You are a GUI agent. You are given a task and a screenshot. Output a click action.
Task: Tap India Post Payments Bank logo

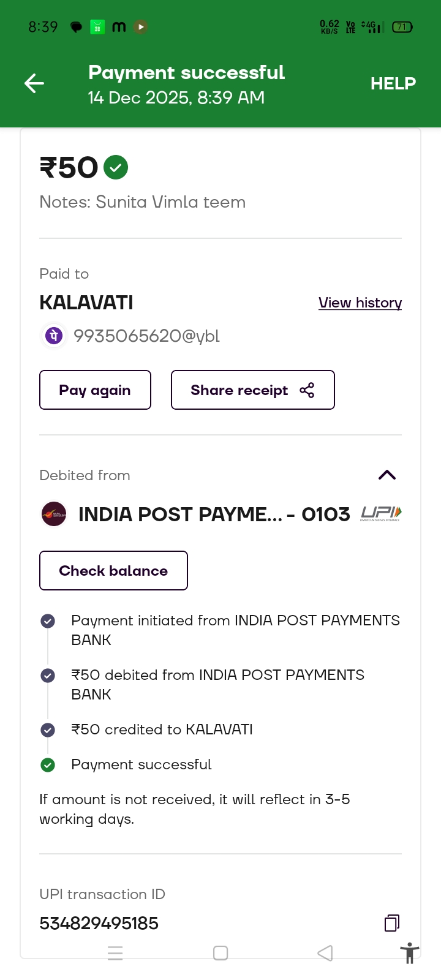click(x=54, y=514)
